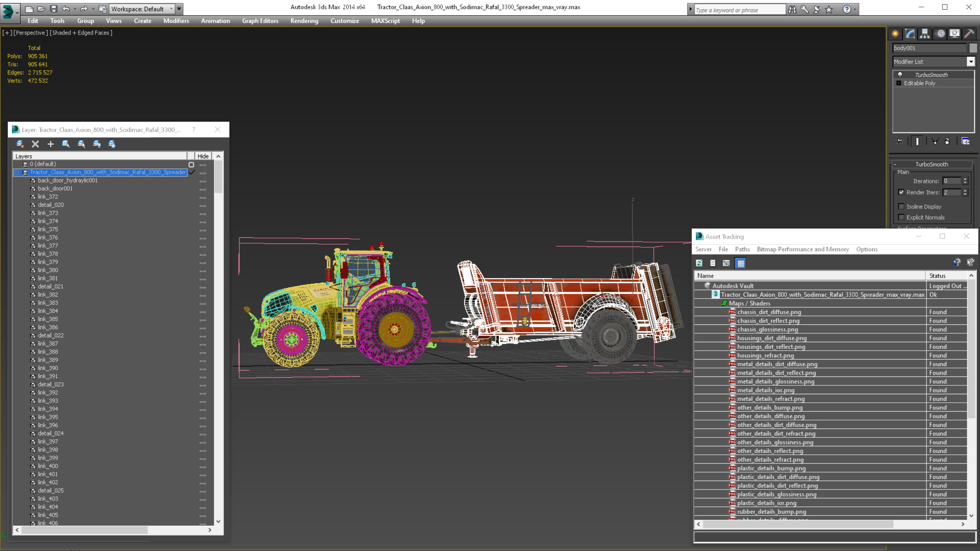Viewport: 980px width, 551px height.
Task: Click the [Perspective] viewport label
Action: pos(31,33)
